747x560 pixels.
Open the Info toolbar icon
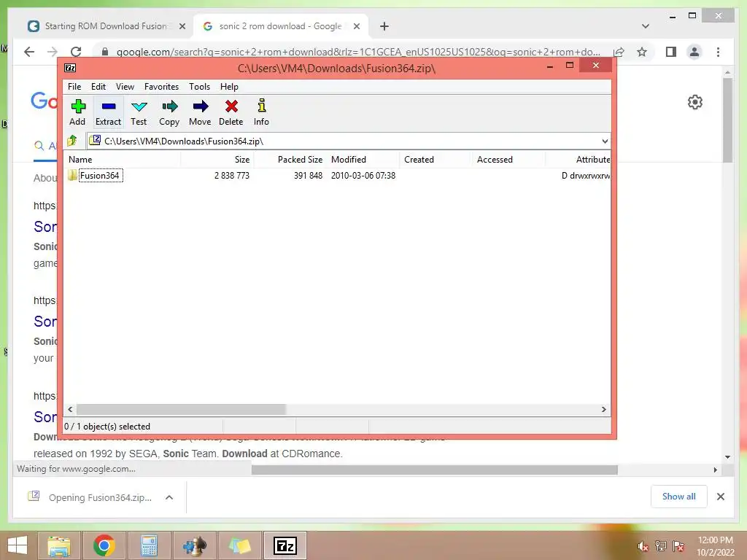click(x=261, y=112)
